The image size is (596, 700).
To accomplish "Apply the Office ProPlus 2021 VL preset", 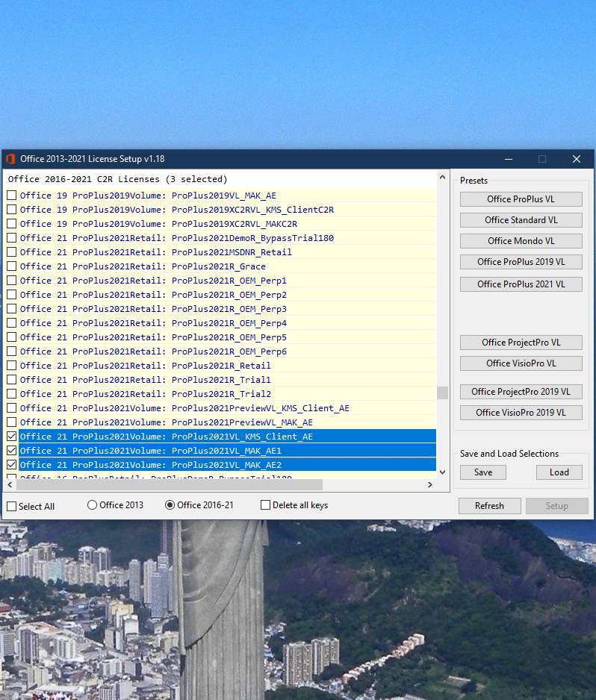I will pyautogui.click(x=521, y=284).
